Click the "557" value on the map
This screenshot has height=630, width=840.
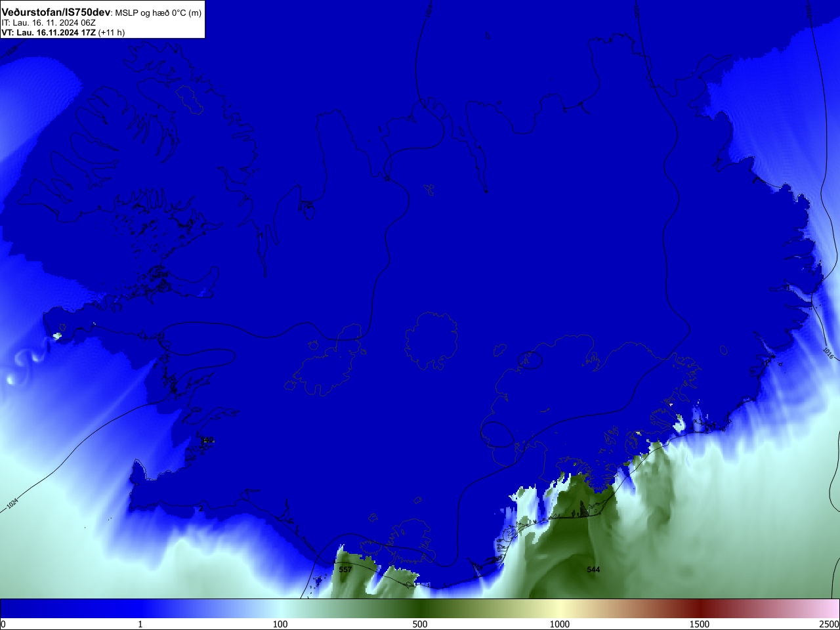click(x=345, y=570)
